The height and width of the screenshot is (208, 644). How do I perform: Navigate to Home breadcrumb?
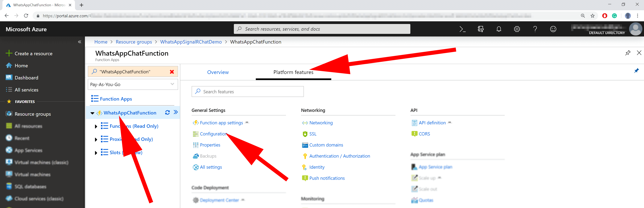click(101, 42)
